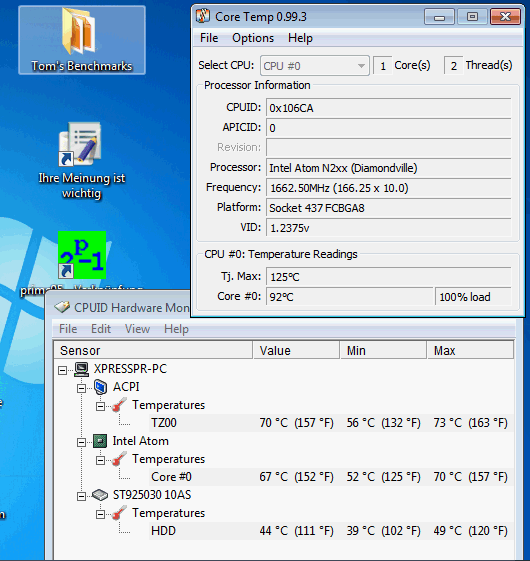Minimize the Core Temp window

[439, 17]
